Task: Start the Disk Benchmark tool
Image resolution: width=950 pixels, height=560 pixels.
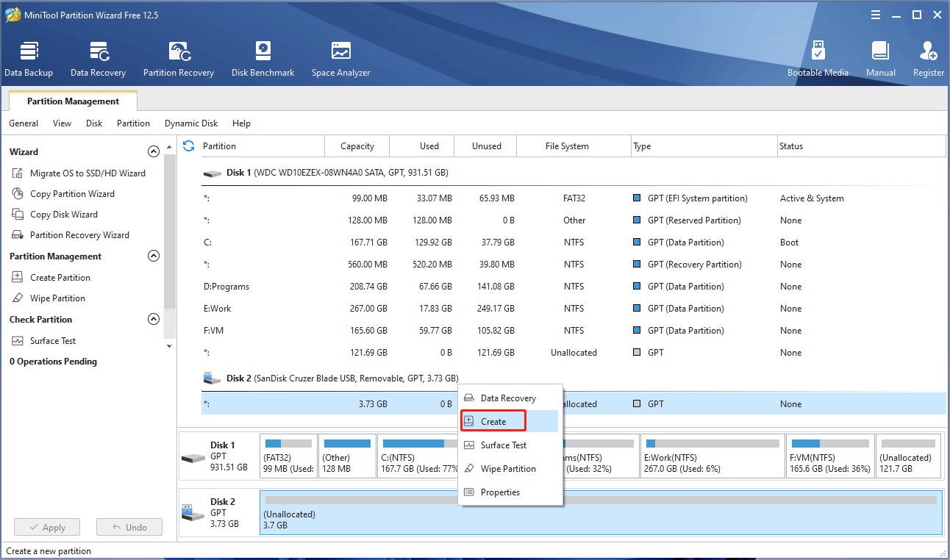Action: [x=262, y=60]
